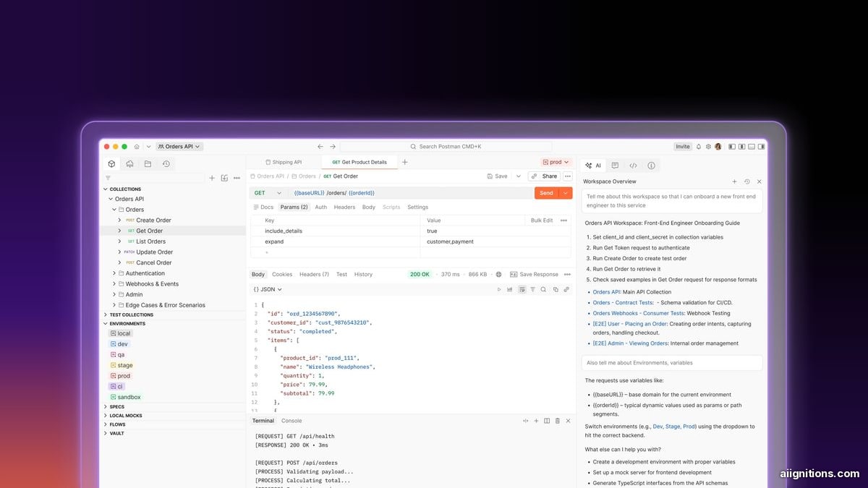Add a new terminal with plus icon
Image resolution: width=868 pixels, height=488 pixels.
536,421
